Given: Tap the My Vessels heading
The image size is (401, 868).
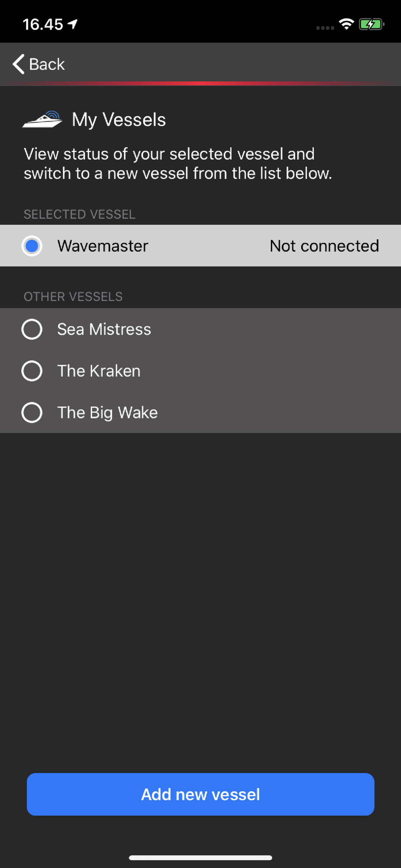Looking at the screenshot, I should click(x=119, y=120).
